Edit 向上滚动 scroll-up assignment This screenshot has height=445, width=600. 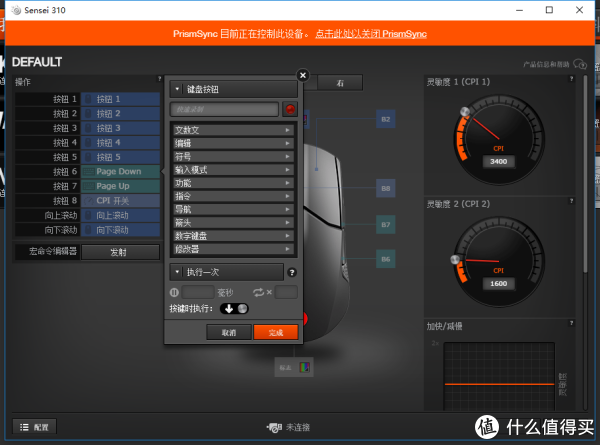(121, 215)
